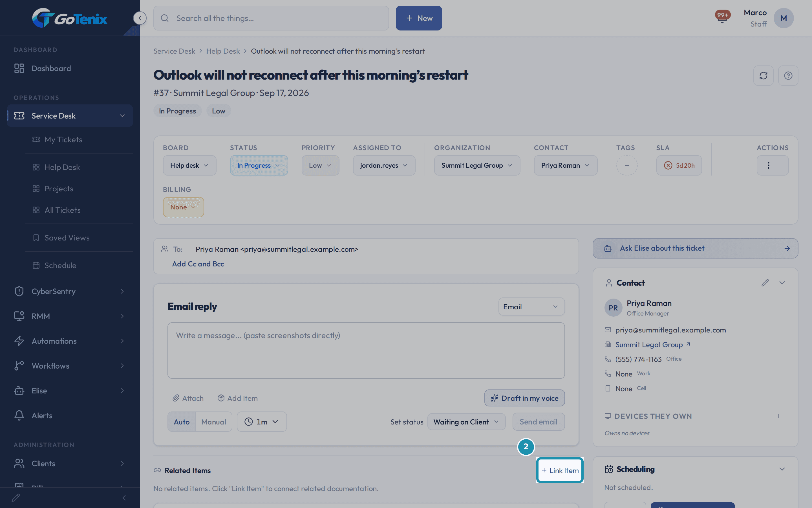This screenshot has width=812, height=508.
Task: Open Marco's profile avatar
Action: click(784, 18)
